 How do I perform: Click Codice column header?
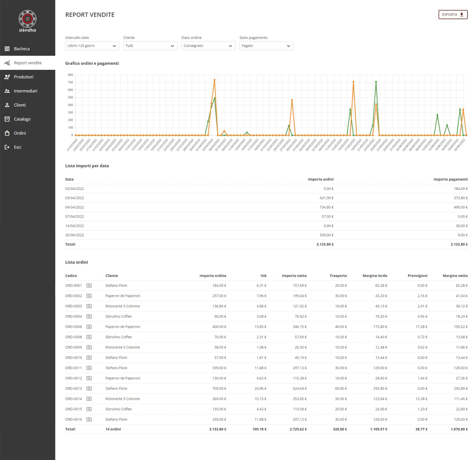tap(71, 276)
